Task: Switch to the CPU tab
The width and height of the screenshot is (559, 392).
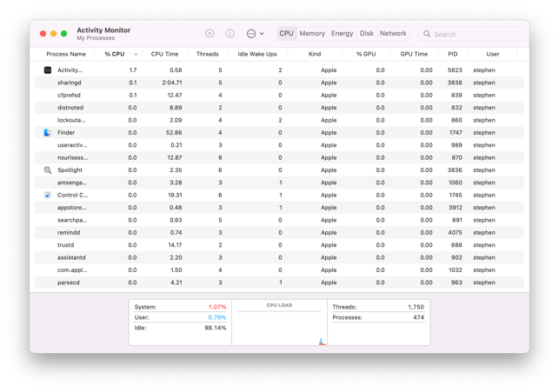Action: pyautogui.click(x=286, y=34)
